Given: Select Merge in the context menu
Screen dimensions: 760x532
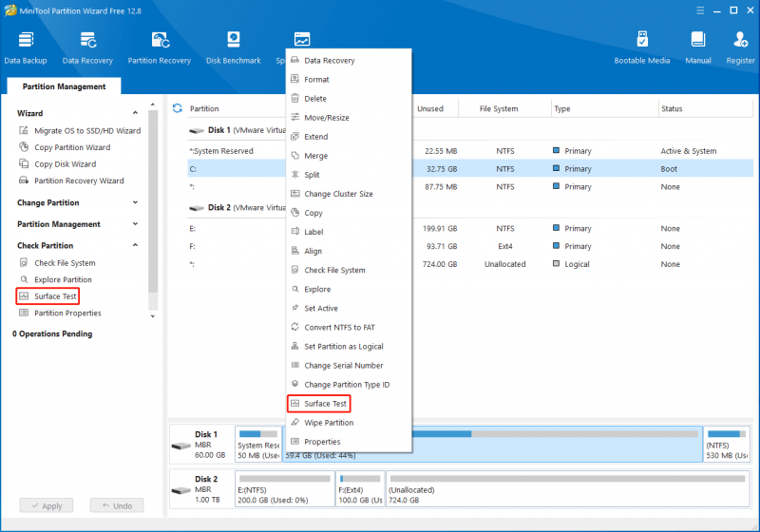Looking at the screenshot, I should pyautogui.click(x=349, y=156).
